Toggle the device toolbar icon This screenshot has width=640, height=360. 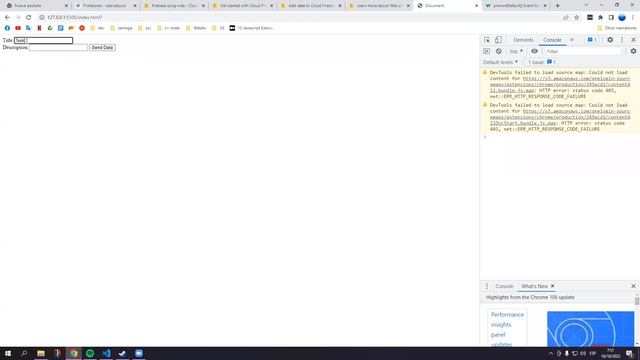(x=498, y=40)
